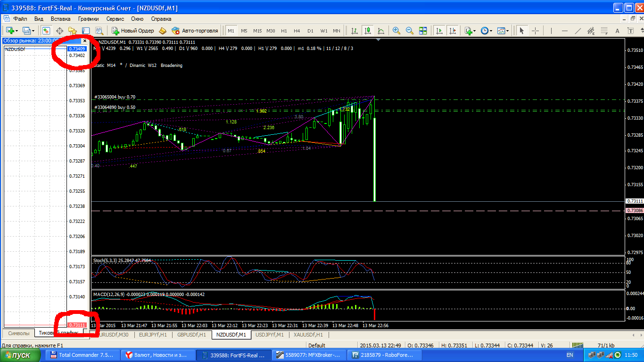Draw a trendline with the diagonal line tool
This screenshot has height=362, width=644.
click(x=578, y=31)
